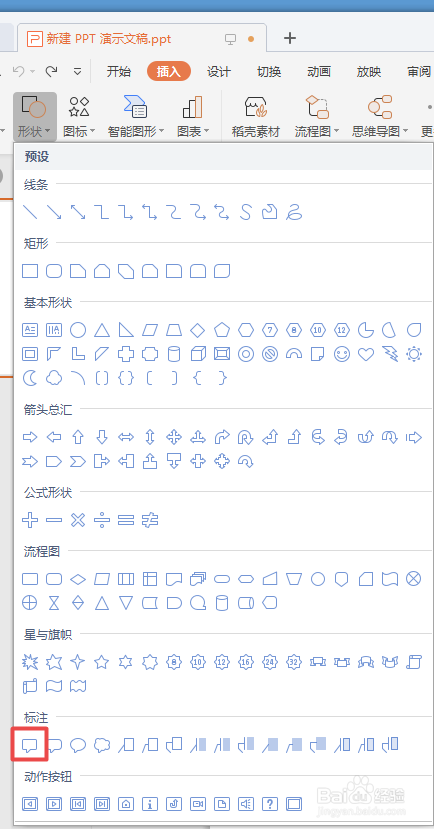434x829 pixels.
Task: Expand the 形状 shapes dropdown
Action: point(35,117)
